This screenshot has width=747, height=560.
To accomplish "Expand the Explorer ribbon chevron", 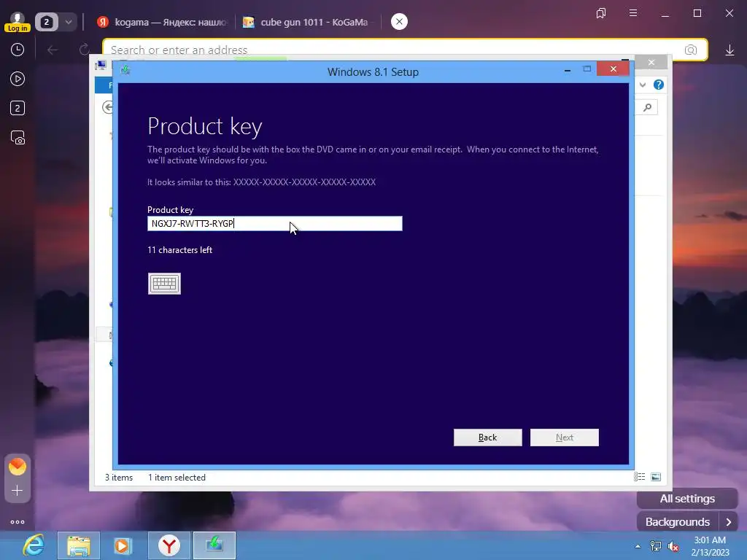I will point(643,85).
